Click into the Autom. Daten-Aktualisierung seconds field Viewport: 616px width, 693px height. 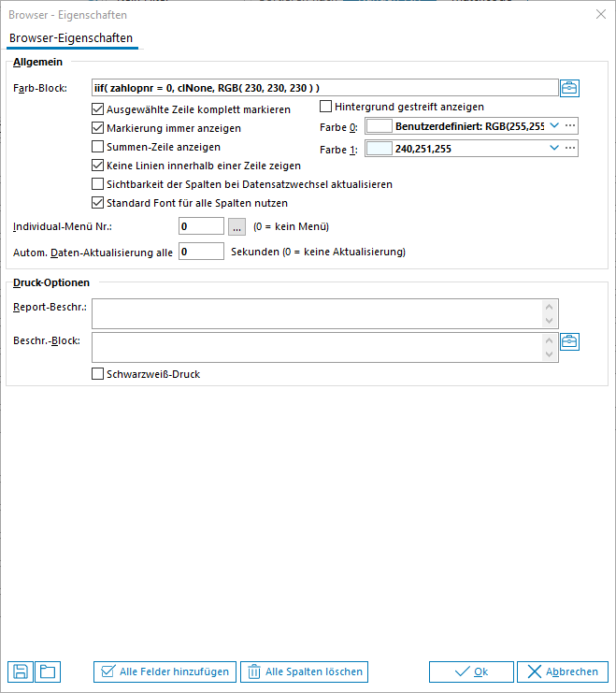(201, 252)
